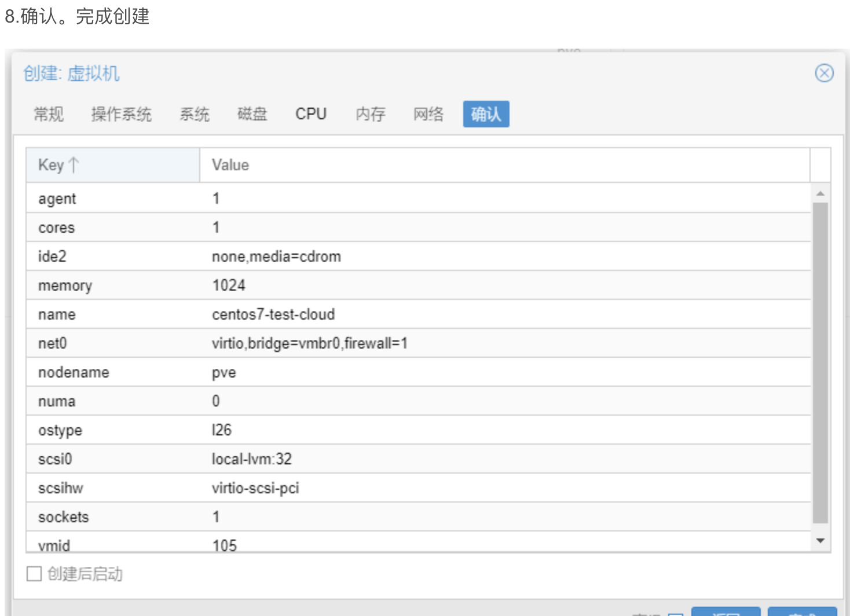Open the CPU tab
Viewport: 850px width, 616px height.
[x=311, y=114]
